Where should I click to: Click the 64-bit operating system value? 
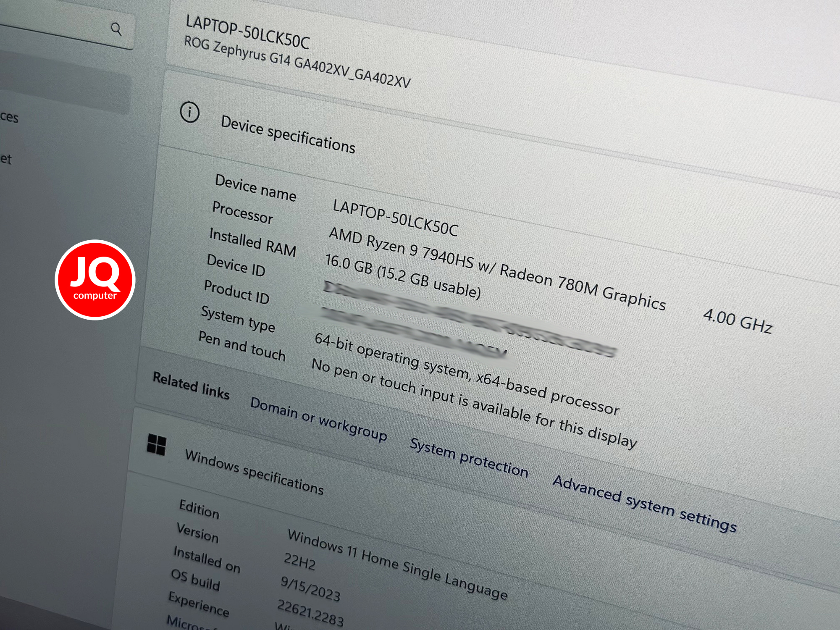(x=467, y=374)
